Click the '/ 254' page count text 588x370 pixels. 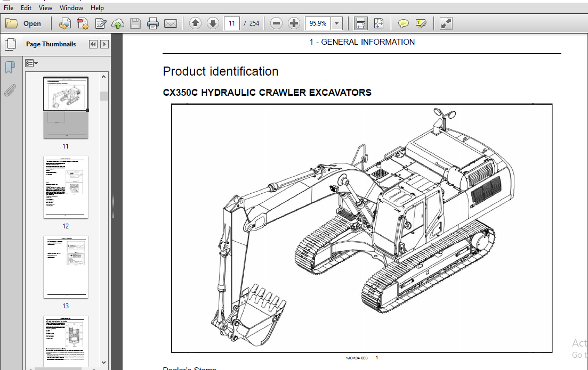(252, 23)
